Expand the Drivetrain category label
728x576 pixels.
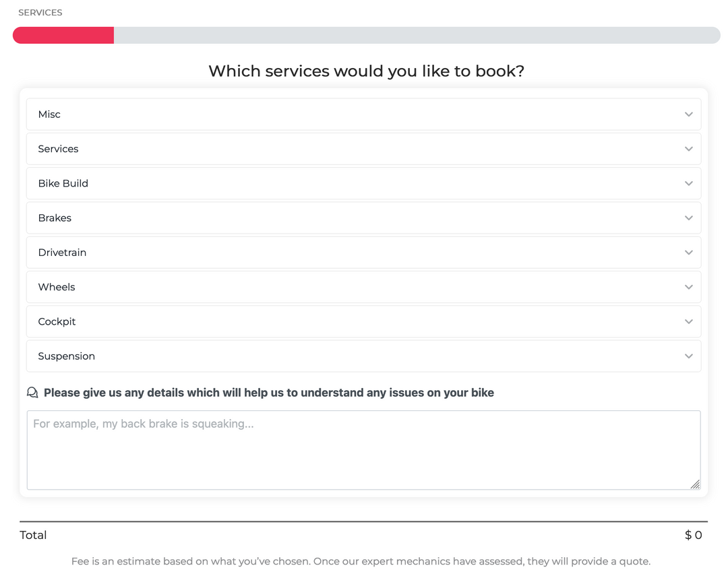(62, 253)
